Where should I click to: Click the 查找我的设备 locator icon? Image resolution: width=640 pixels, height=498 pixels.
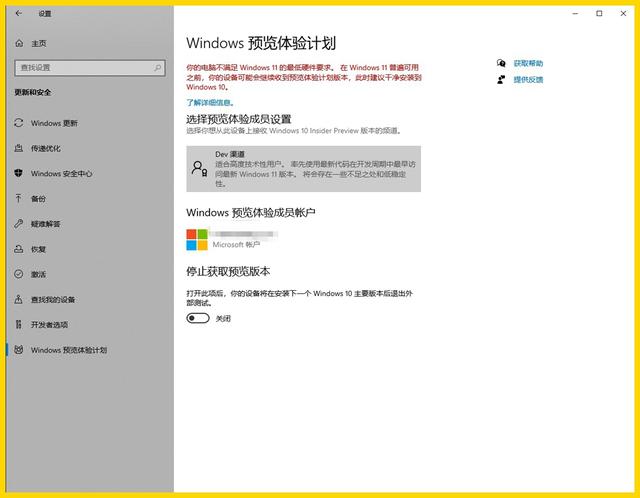pyautogui.click(x=19, y=299)
